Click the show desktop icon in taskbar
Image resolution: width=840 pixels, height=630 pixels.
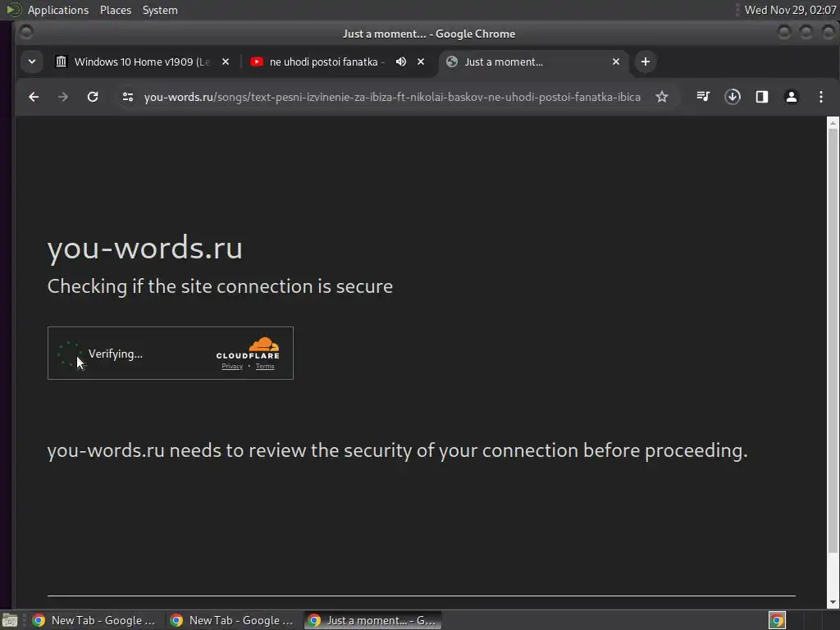tap(10, 620)
